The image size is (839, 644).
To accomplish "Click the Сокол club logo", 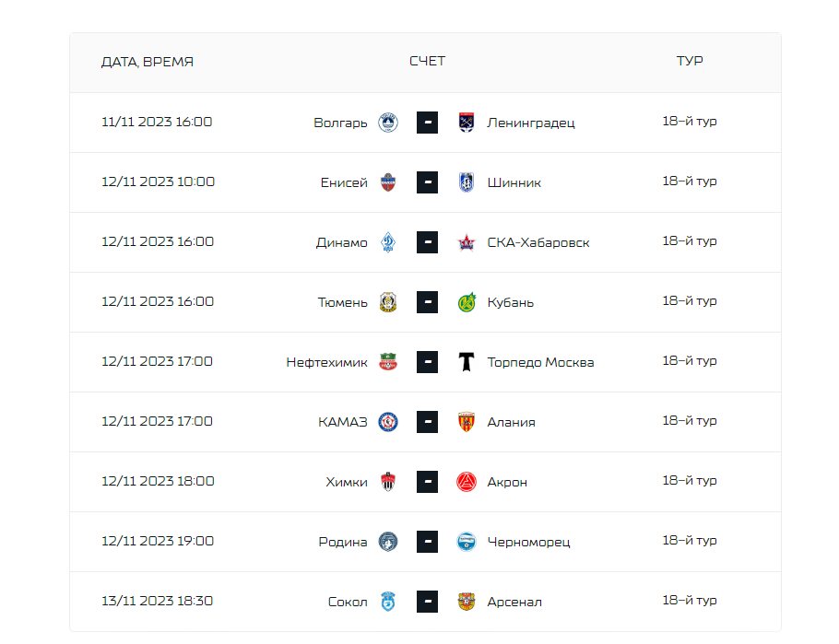I will pos(388,602).
